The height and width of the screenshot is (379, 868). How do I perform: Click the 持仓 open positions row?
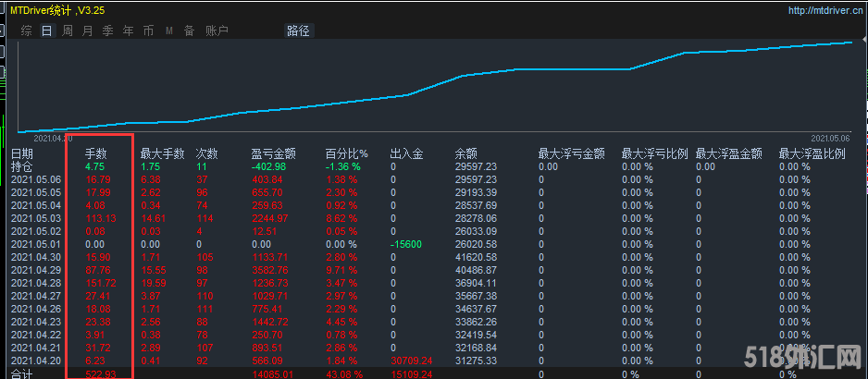click(22, 166)
